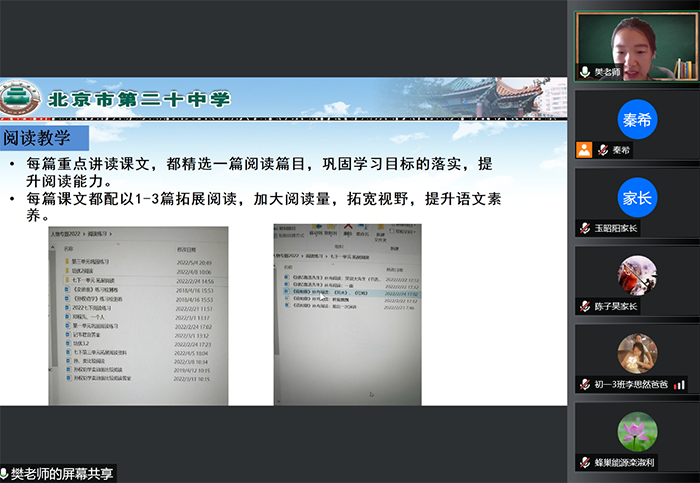Click the first bullet text 每篇重点讲读课文
The width and height of the screenshot is (700, 483).
coord(88,164)
